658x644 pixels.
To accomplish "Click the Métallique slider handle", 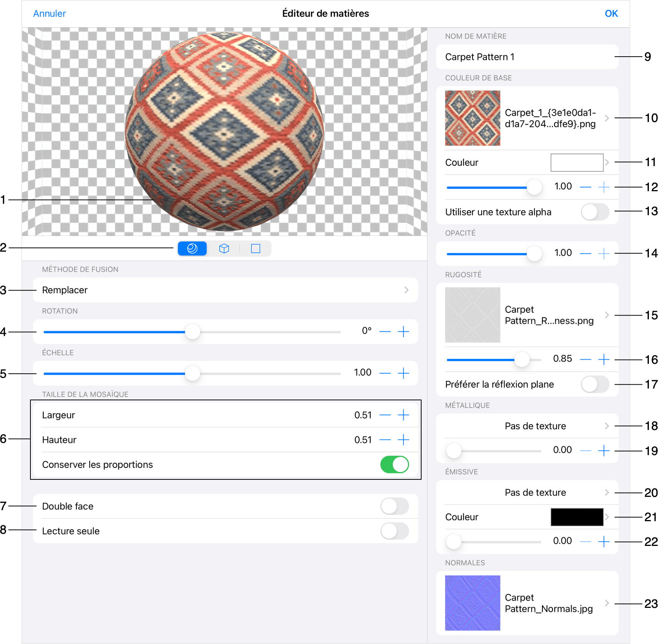I will point(453,451).
